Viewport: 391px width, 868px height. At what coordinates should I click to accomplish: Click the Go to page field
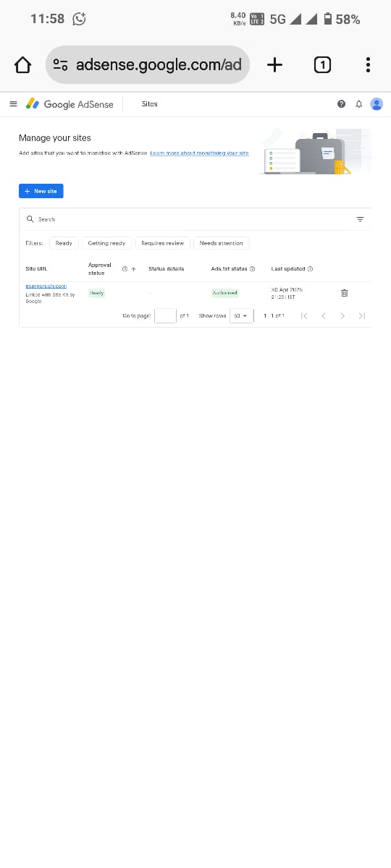[165, 316]
